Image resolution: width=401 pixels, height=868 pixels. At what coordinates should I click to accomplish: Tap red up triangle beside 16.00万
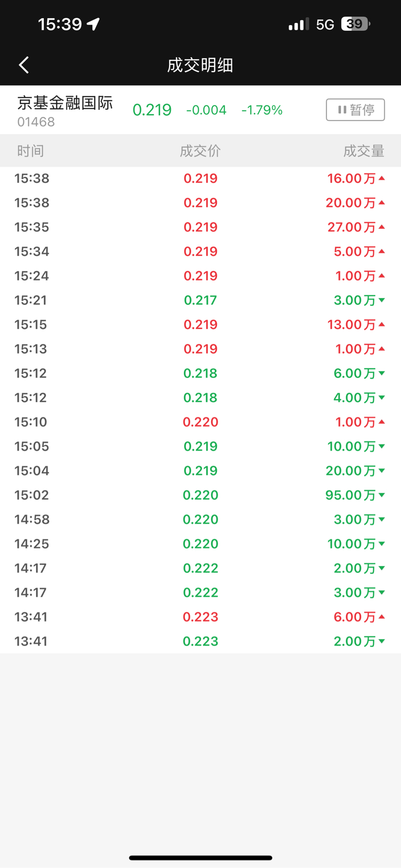coord(382,178)
